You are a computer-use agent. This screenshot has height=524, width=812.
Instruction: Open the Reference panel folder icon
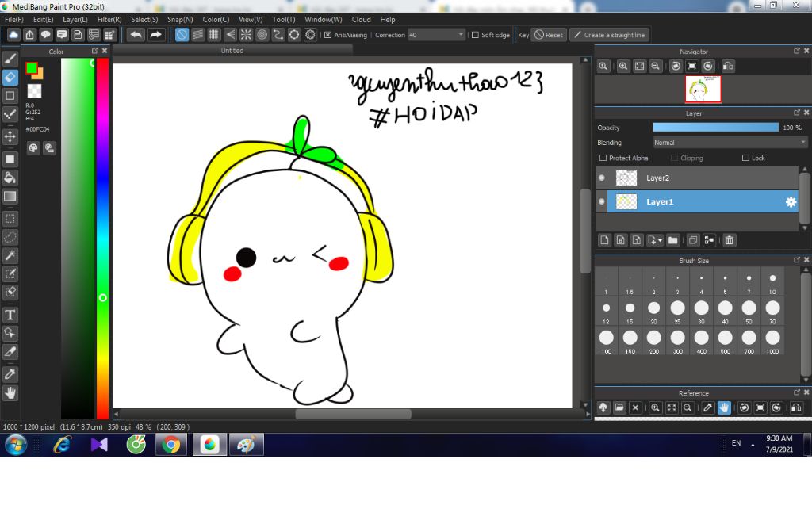[619, 407]
